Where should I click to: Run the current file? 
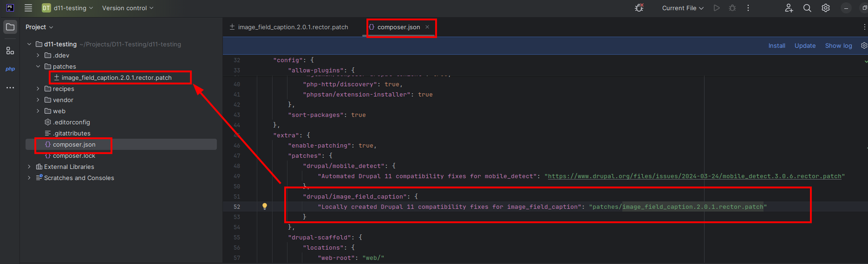[717, 8]
